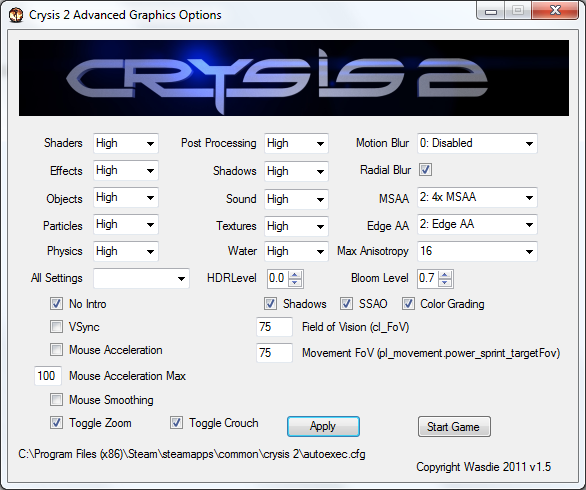Click the Crysis 2 app icon in title bar
The image size is (586, 490).
click(16, 15)
